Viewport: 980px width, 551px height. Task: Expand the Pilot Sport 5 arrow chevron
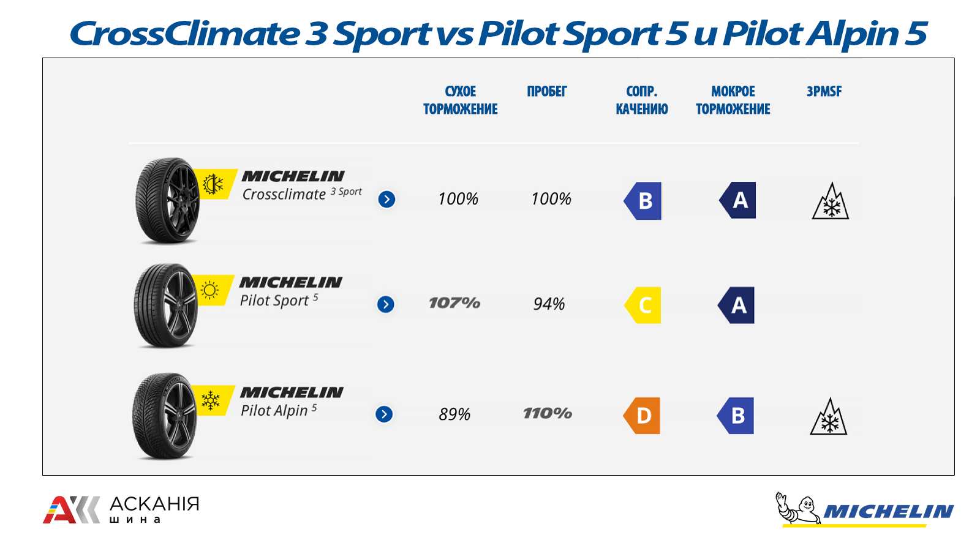[385, 304]
